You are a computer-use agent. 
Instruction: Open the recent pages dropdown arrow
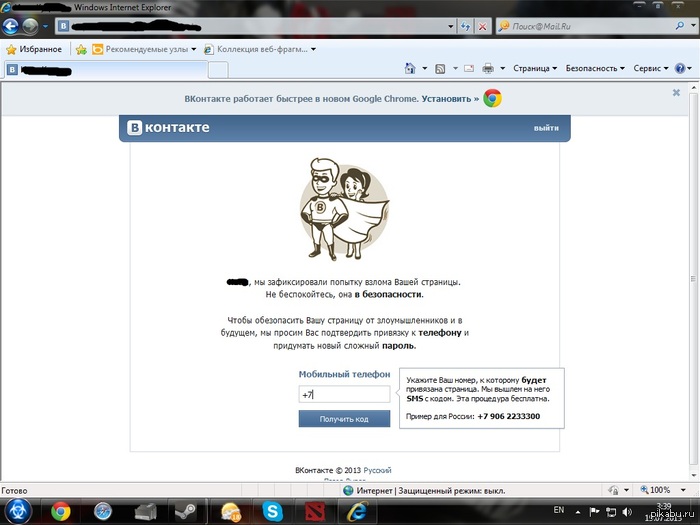[46, 26]
